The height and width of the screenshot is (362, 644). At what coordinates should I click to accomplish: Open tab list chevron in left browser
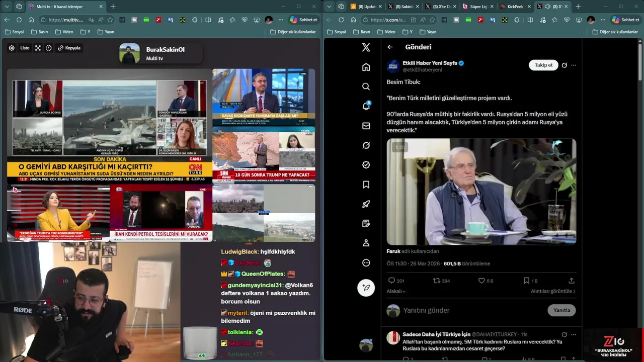[7, 7]
